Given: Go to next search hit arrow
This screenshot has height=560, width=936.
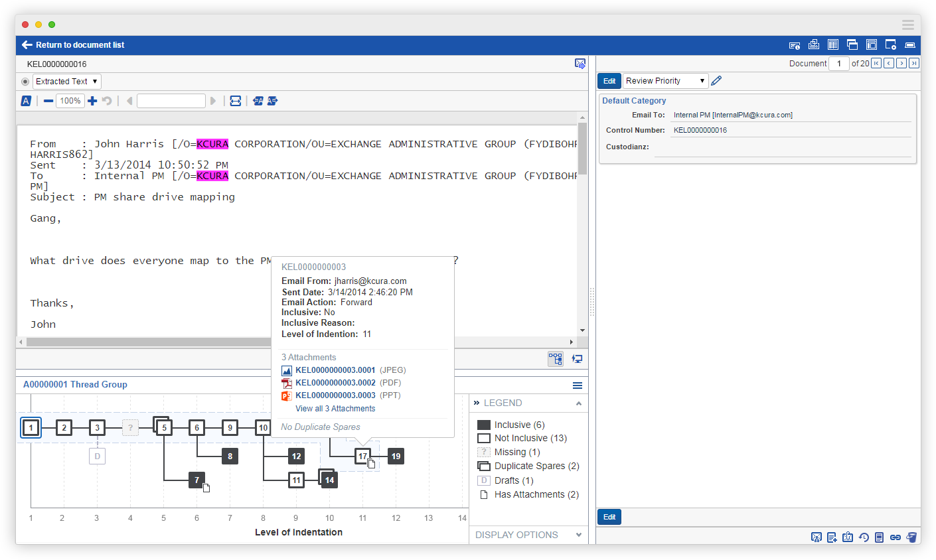Looking at the screenshot, I should 213,101.
